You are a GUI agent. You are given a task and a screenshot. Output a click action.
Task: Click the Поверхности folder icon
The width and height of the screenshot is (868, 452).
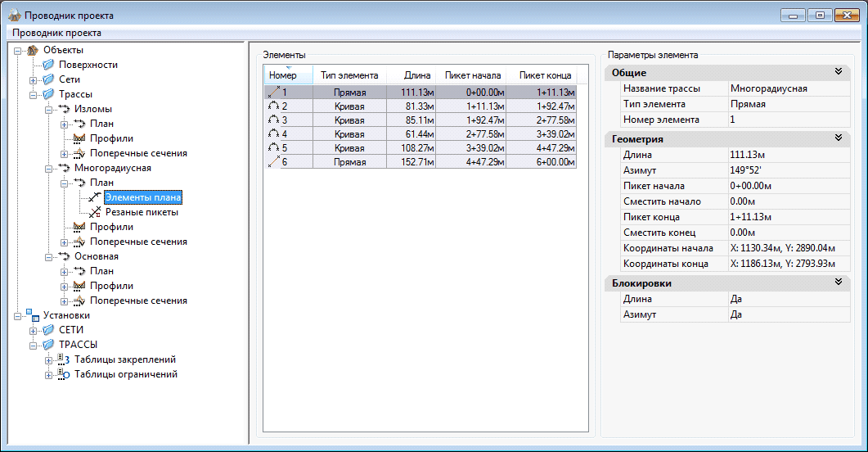pyautogui.click(x=48, y=65)
